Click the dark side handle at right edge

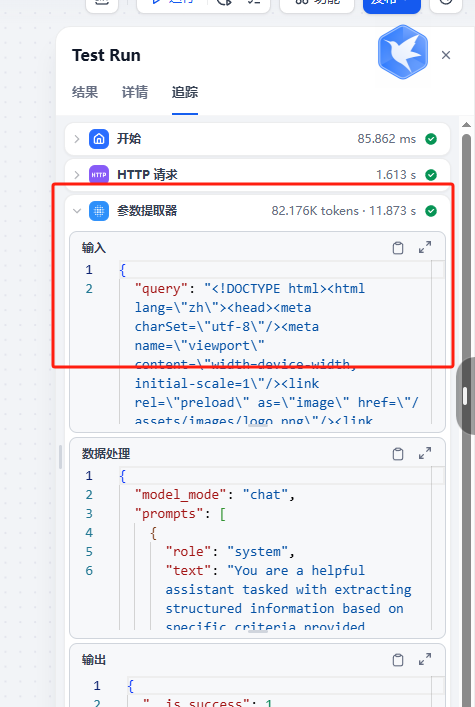(466, 396)
